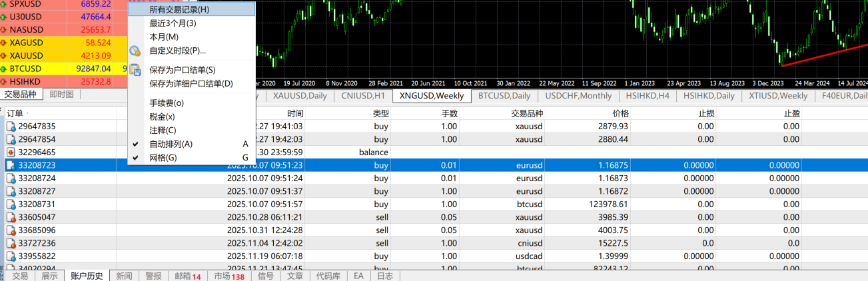Toggle the 网格(G) grid option
Viewport: 868px width, 281px height.
[x=163, y=158]
